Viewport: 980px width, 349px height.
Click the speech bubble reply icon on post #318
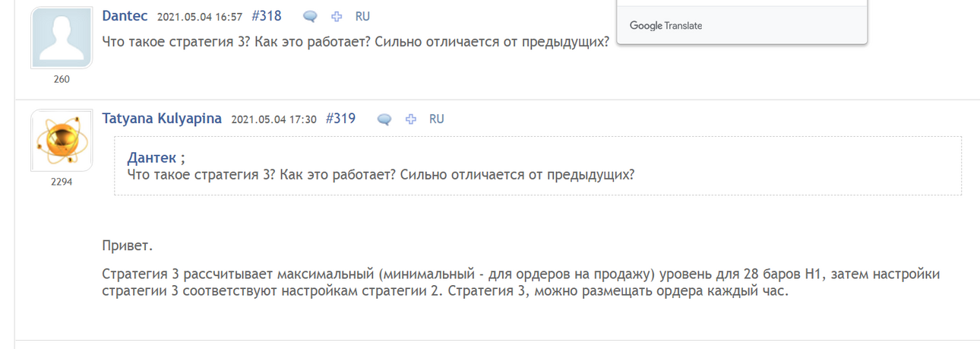pyautogui.click(x=310, y=17)
